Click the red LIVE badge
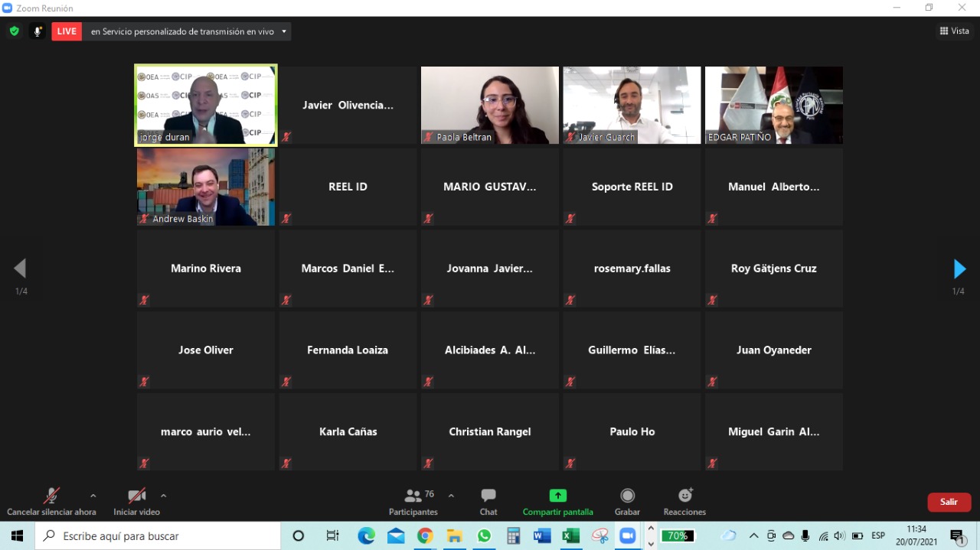 click(67, 31)
